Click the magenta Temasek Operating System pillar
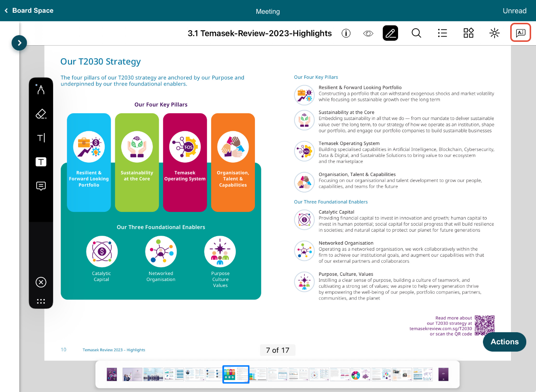The image size is (536, 392). tap(185, 163)
